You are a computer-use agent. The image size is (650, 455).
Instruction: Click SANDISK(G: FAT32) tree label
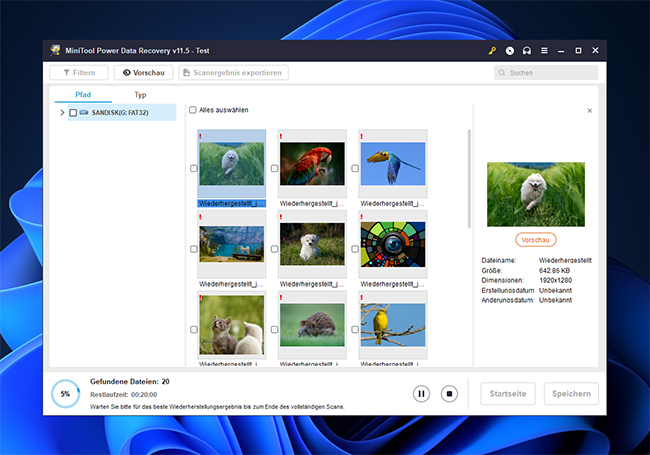tap(120, 113)
